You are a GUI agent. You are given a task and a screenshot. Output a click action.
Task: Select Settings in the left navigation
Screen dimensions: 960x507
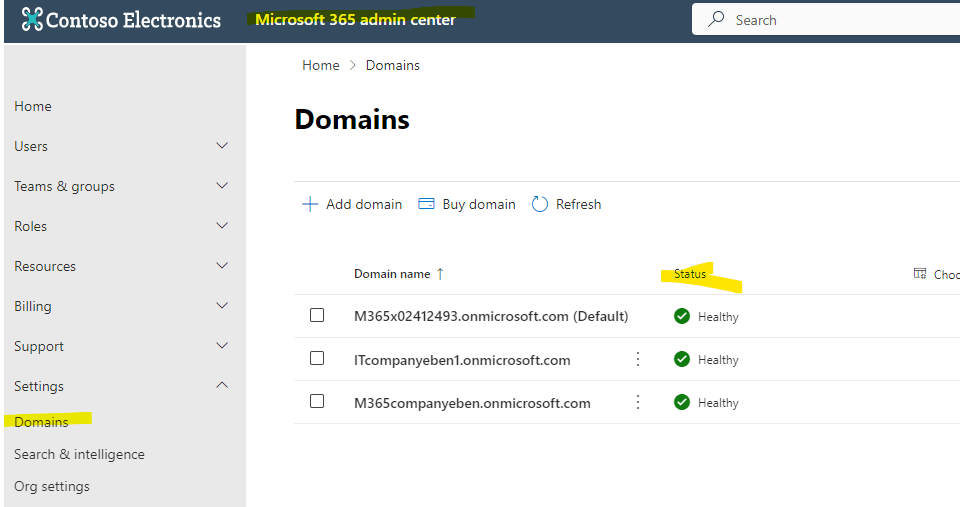click(x=39, y=386)
